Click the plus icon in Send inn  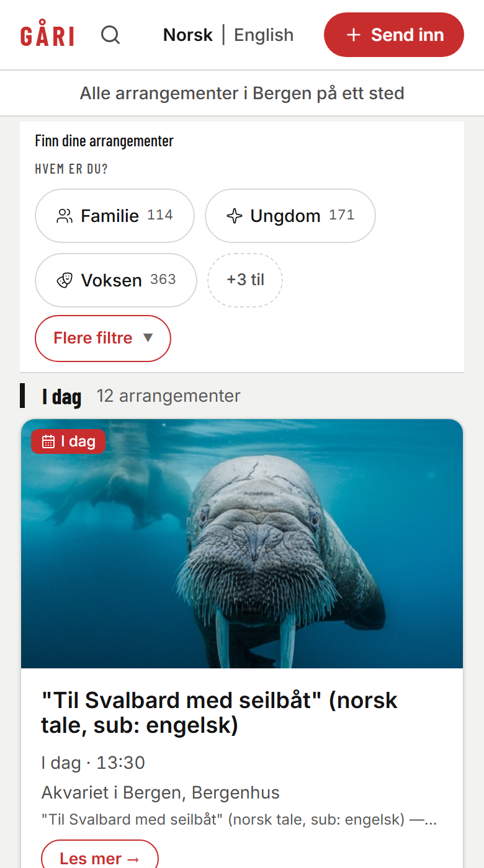[353, 35]
